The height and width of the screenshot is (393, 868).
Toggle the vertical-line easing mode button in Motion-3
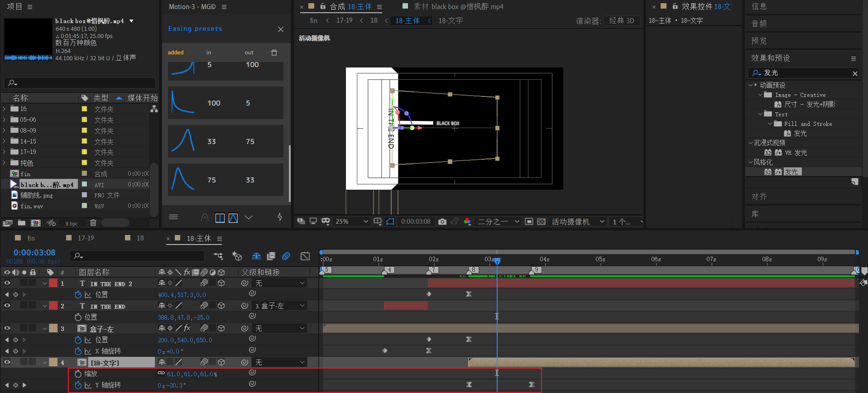pos(220,218)
